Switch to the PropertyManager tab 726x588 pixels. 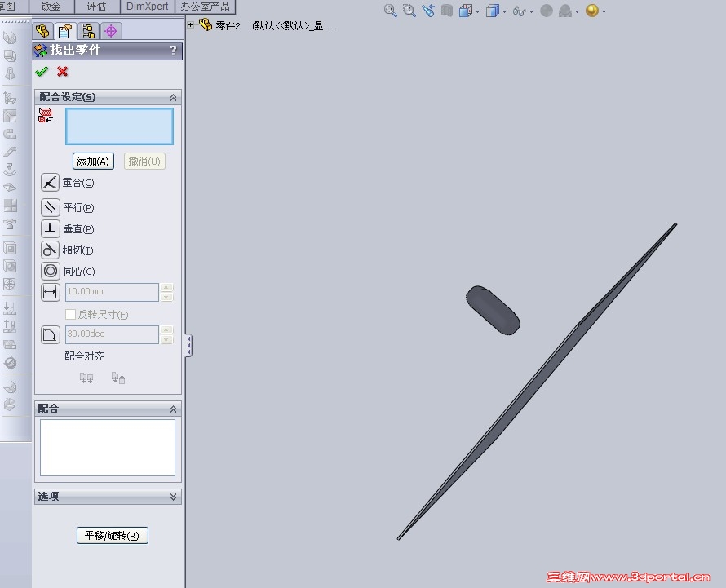click(x=65, y=31)
